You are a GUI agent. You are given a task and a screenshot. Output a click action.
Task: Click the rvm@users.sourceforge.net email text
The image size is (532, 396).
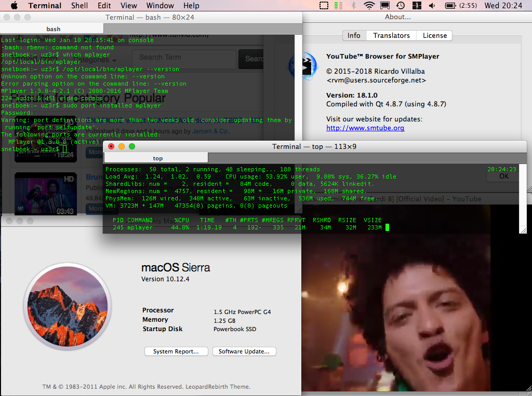click(376, 80)
